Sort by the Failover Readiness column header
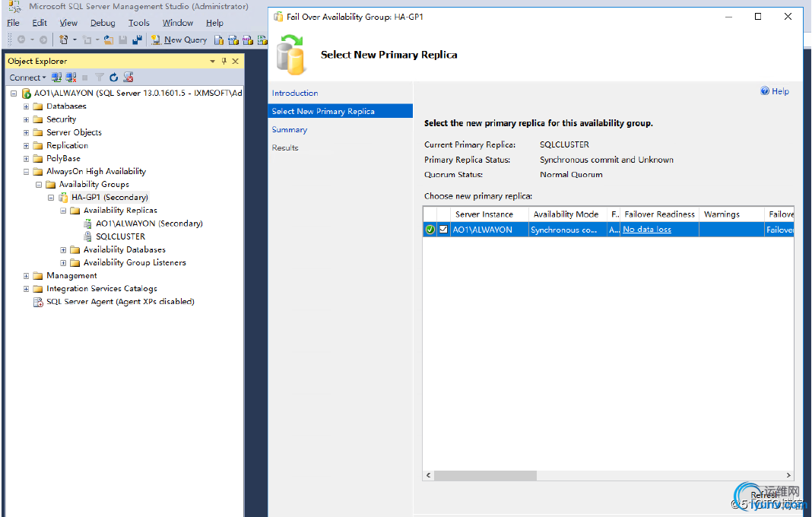Image resolution: width=812 pixels, height=517 pixels. [659, 214]
